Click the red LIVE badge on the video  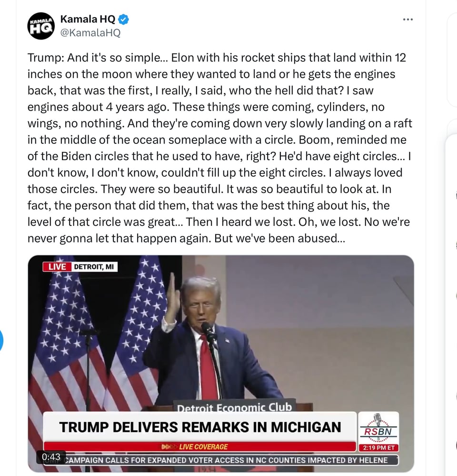coord(57,266)
